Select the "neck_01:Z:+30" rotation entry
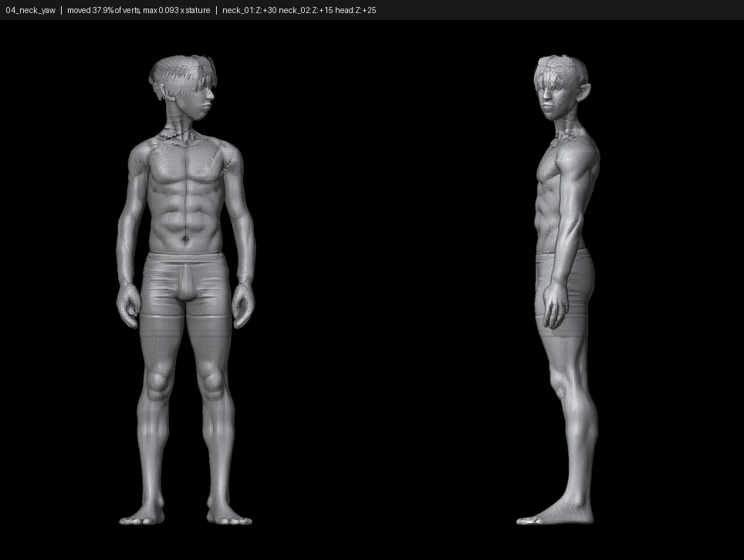This screenshot has width=744, height=560. coord(249,10)
